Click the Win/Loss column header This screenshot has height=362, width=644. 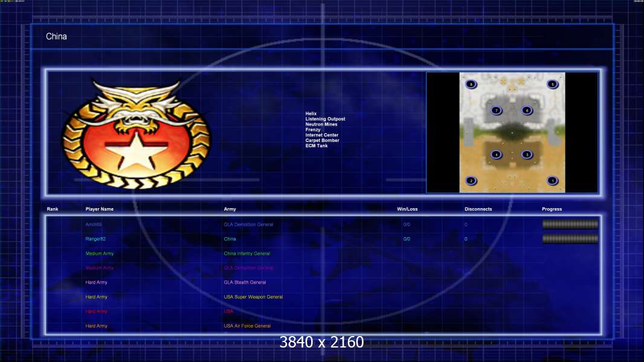pyautogui.click(x=407, y=209)
